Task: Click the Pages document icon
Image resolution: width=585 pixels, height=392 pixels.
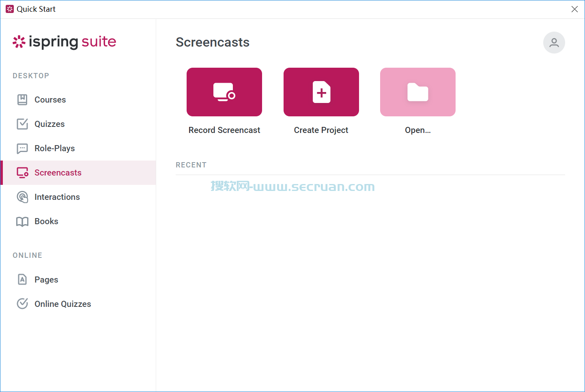Action: point(22,280)
